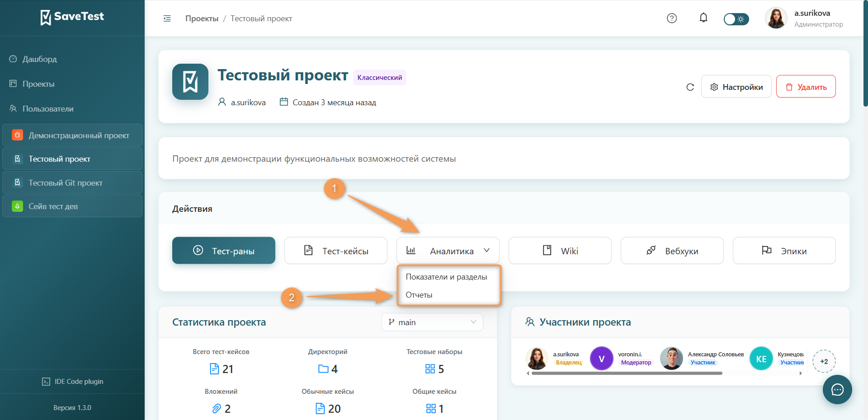Click the participants scroll right arrow
This screenshot has height=420, width=868.
pos(801,373)
